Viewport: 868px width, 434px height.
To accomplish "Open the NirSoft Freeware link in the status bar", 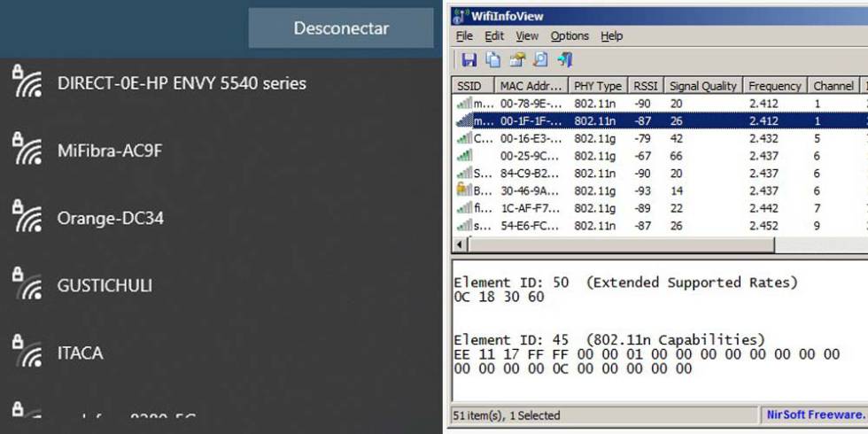I will (x=816, y=415).
